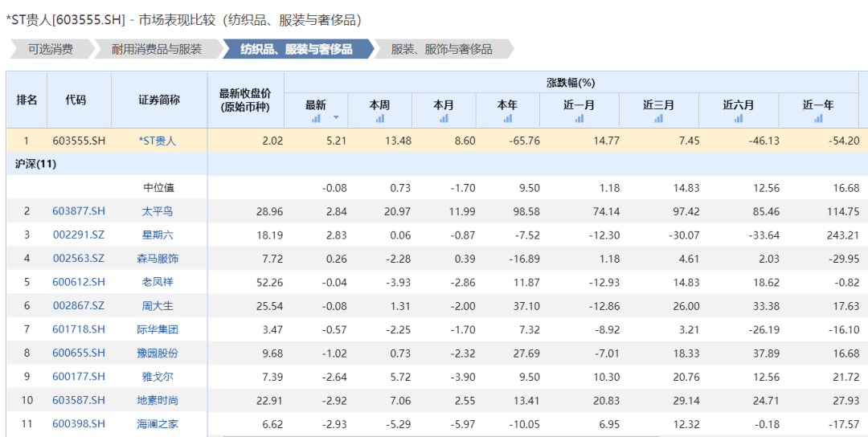The image size is (868, 437).
Task: Open stock code link 600398.SH
Action: (x=79, y=424)
